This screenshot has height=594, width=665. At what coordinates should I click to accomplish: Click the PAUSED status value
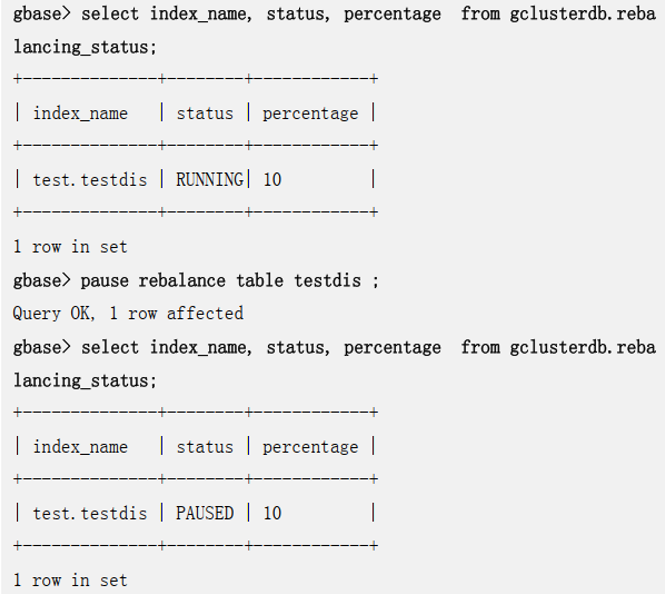(205, 513)
